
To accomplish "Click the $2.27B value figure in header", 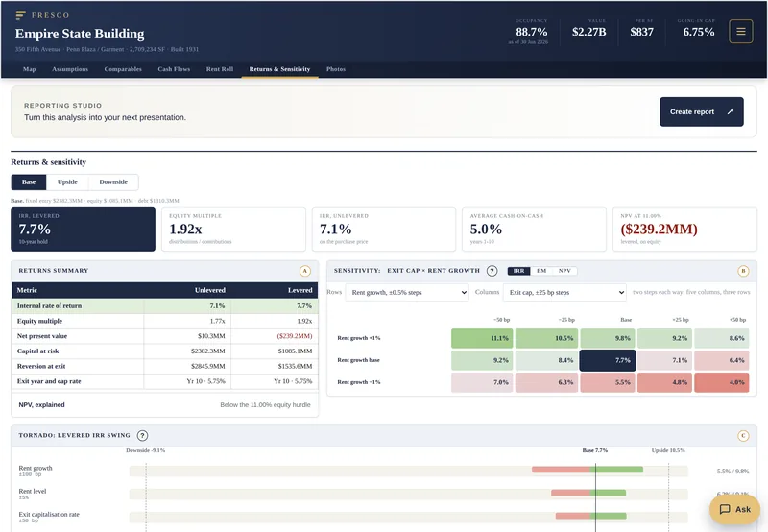I will (x=588, y=32).
